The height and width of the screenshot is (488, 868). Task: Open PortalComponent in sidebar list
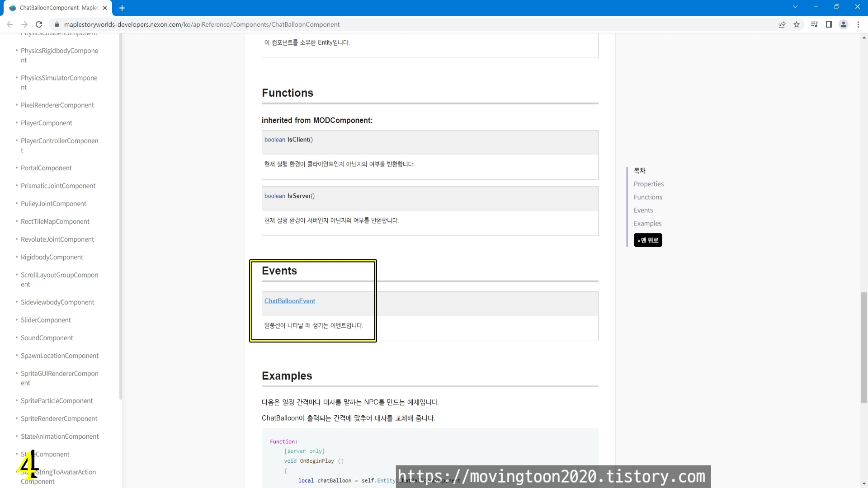[x=46, y=168]
